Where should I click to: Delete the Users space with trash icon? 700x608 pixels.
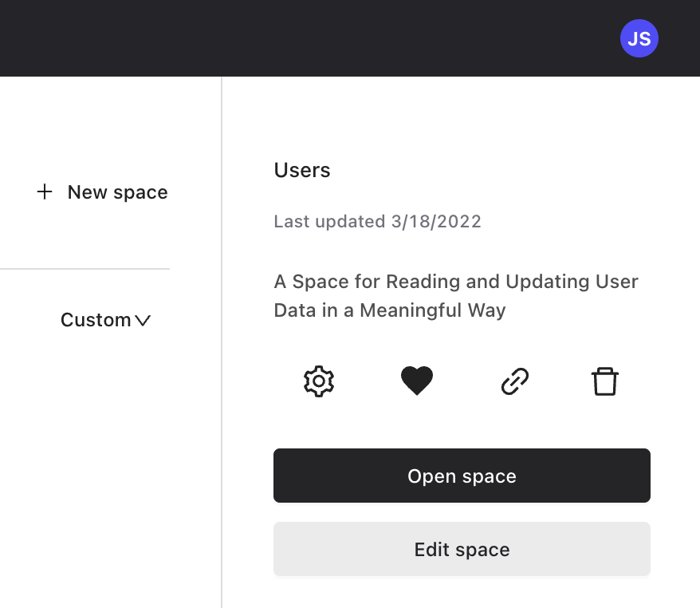605,381
